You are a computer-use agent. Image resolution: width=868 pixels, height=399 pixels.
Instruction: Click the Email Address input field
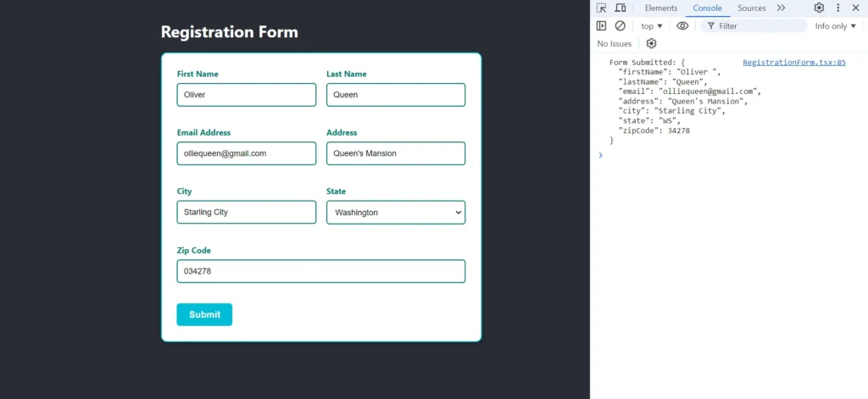[247, 153]
